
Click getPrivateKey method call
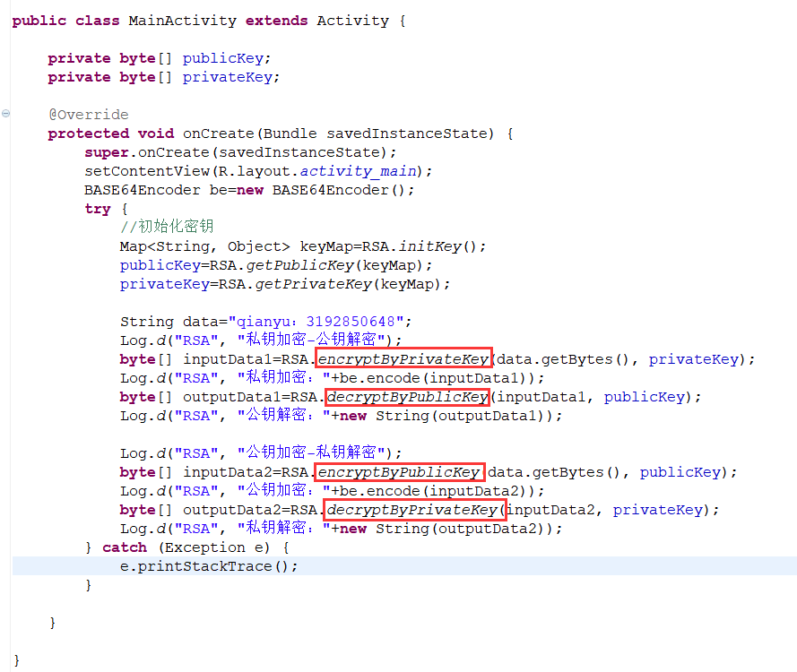coord(313,284)
